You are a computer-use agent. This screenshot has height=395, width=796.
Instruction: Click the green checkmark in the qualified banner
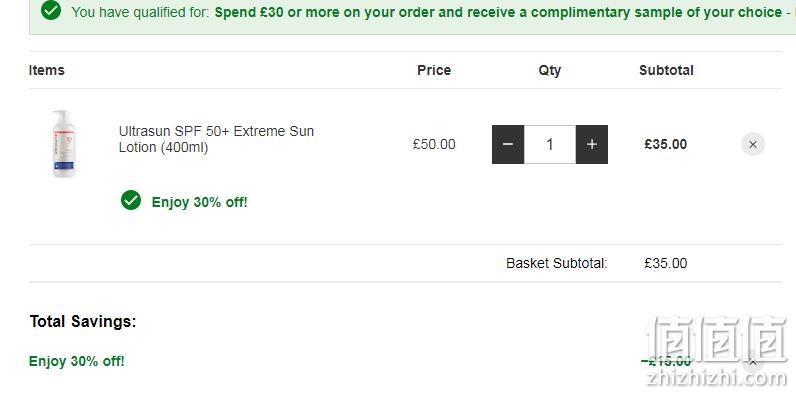tap(51, 10)
